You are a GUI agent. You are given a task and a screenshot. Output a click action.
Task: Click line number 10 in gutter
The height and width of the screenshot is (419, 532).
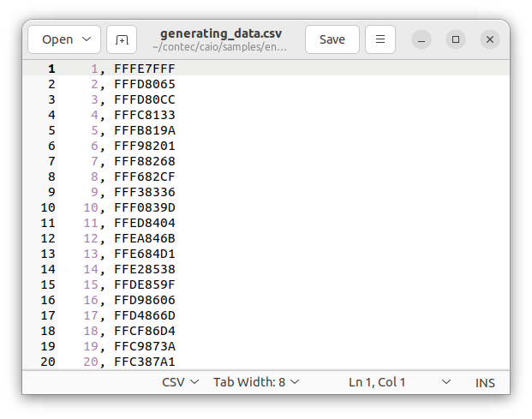(x=48, y=207)
